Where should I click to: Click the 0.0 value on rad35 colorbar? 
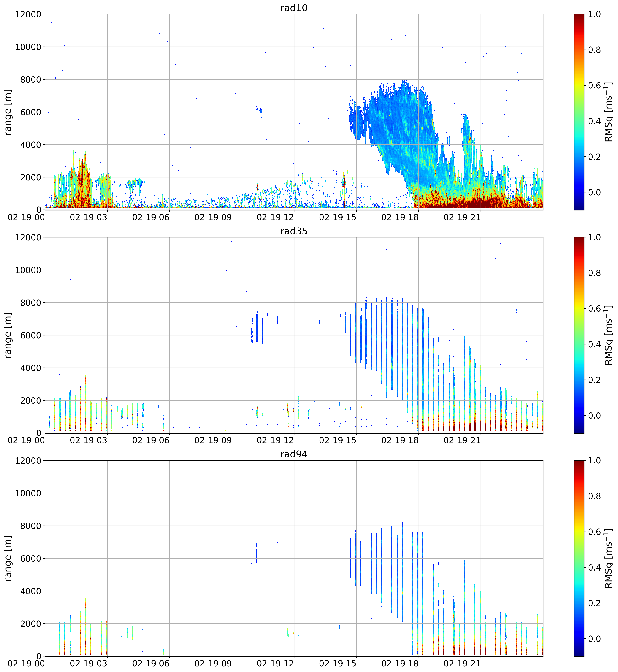594,416
